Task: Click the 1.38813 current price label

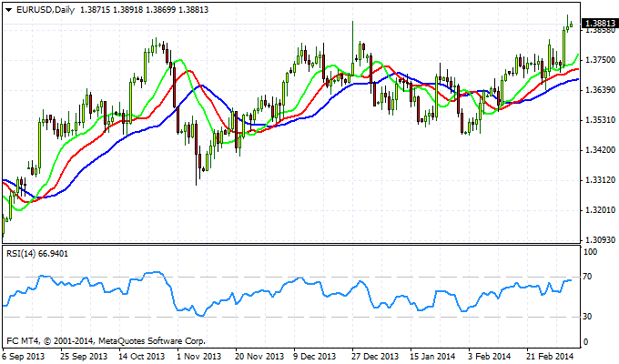Action: [x=600, y=24]
